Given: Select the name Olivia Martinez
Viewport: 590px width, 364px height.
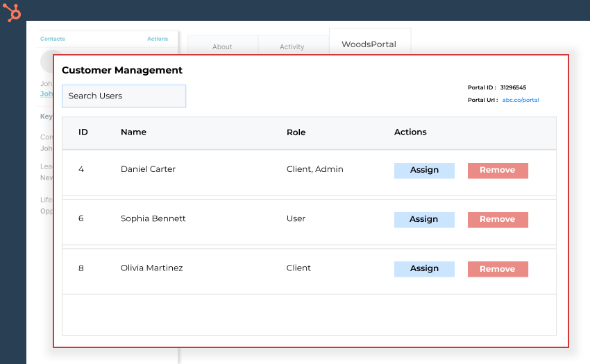Looking at the screenshot, I should click(x=151, y=268).
